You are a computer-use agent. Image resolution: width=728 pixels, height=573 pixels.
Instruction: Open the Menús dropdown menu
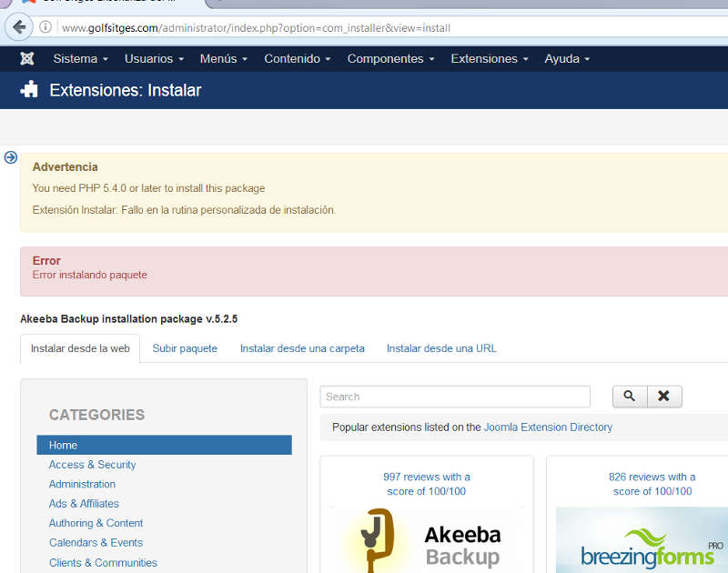[x=223, y=59]
